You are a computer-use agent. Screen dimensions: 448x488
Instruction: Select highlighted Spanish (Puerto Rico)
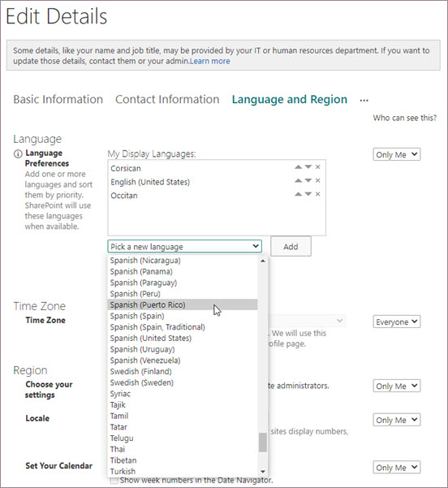183,304
